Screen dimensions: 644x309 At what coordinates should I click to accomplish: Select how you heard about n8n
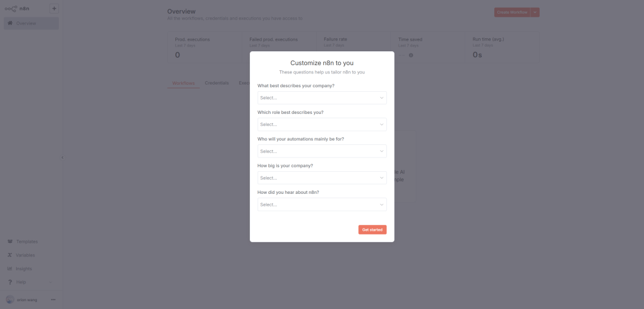pos(322,205)
